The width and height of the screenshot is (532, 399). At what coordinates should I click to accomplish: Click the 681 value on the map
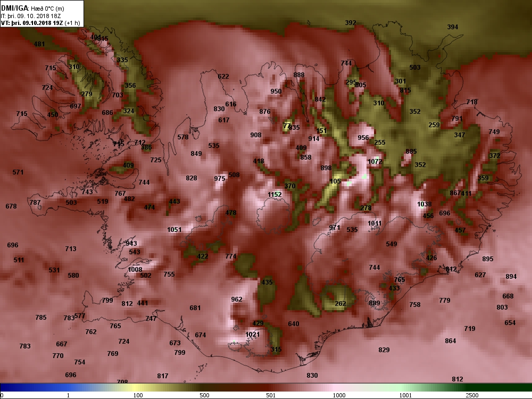195,307
